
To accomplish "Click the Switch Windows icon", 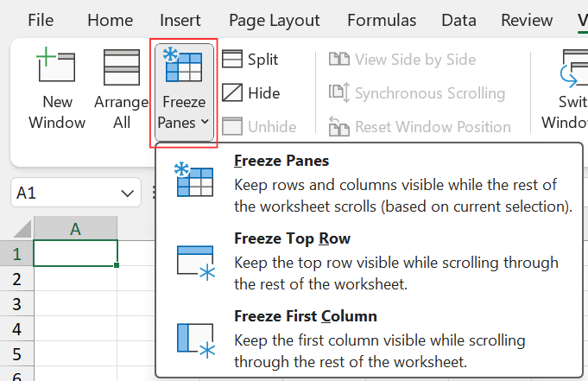I will (x=573, y=67).
